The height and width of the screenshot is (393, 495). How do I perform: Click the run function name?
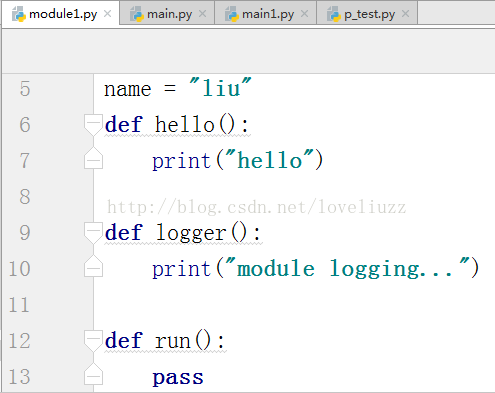pos(173,342)
